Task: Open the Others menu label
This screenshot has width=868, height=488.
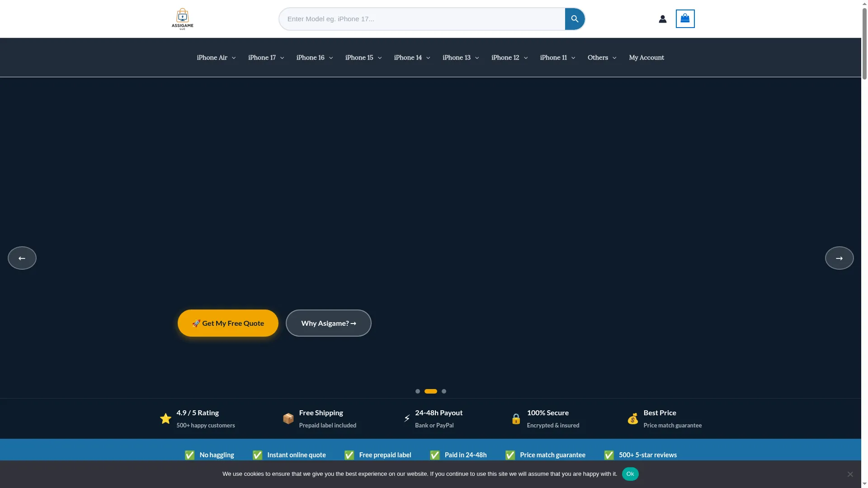Action: pyautogui.click(x=598, y=57)
